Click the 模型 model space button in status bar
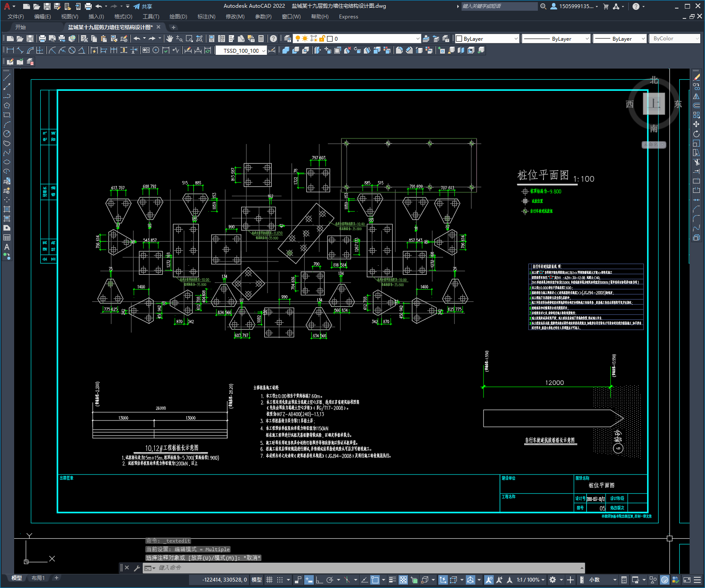This screenshot has width=705, height=588. [x=257, y=580]
